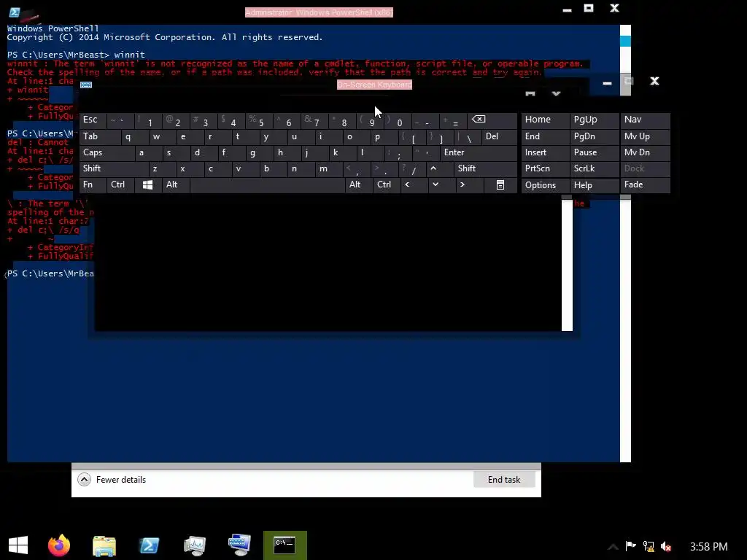The image size is (747, 560).
Task: Toggle the right Shift key
Action: pyautogui.click(x=485, y=168)
